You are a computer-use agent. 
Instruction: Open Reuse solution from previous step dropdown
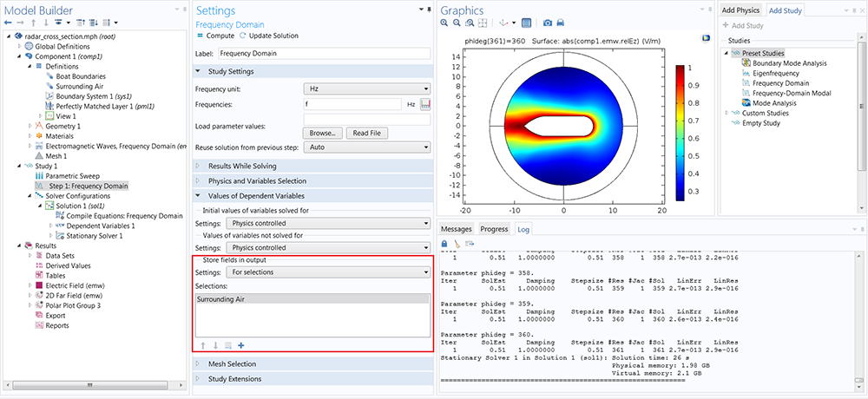[x=366, y=147]
